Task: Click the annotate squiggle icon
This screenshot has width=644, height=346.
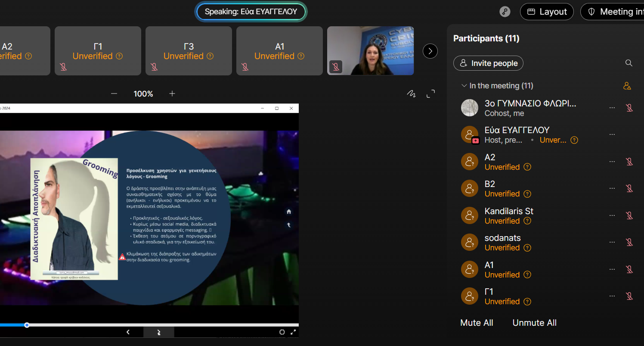Action: [x=411, y=94]
